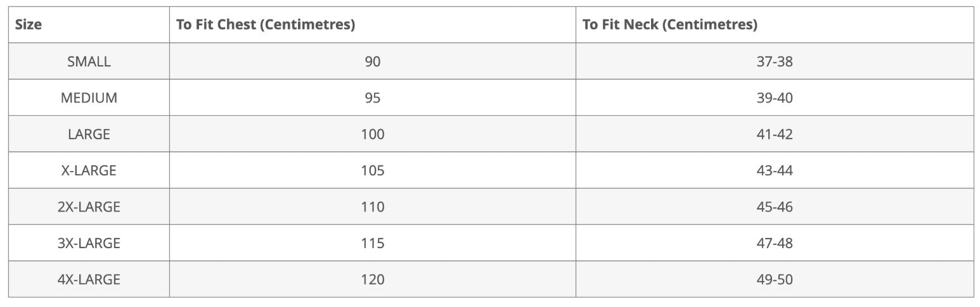Click the To Fit Chest column header
Image resolution: width=980 pixels, height=307 pixels.
click(x=265, y=25)
